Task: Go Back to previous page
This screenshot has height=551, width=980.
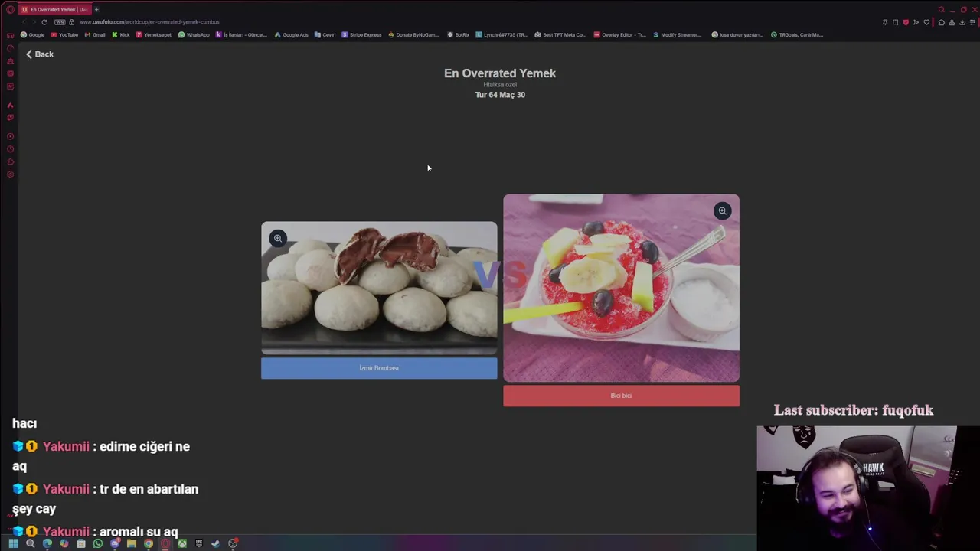Action: (39, 54)
